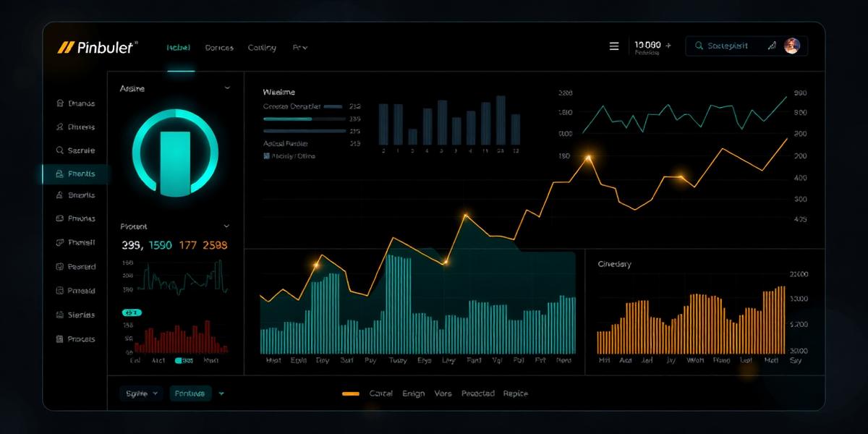
Task: Toggle the Cartal legend entry at the bottom
Action: tap(381, 393)
